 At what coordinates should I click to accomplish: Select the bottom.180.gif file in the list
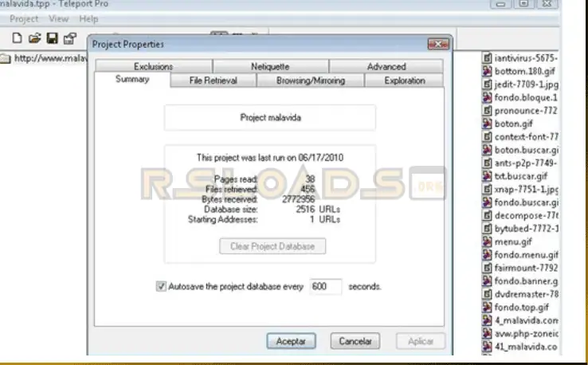point(524,71)
